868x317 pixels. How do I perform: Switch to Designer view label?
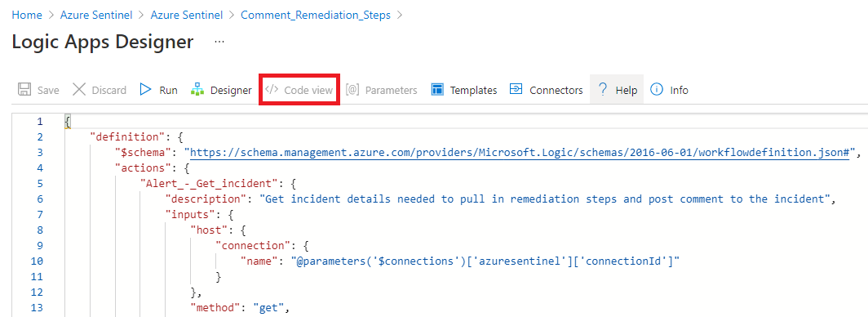click(231, 91)
